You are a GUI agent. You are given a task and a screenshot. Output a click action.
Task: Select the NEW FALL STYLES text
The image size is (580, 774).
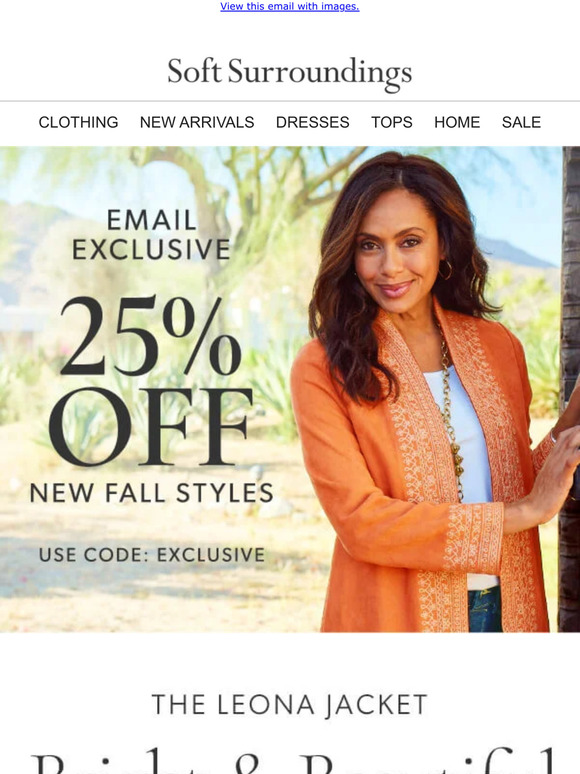coord(152,493)
